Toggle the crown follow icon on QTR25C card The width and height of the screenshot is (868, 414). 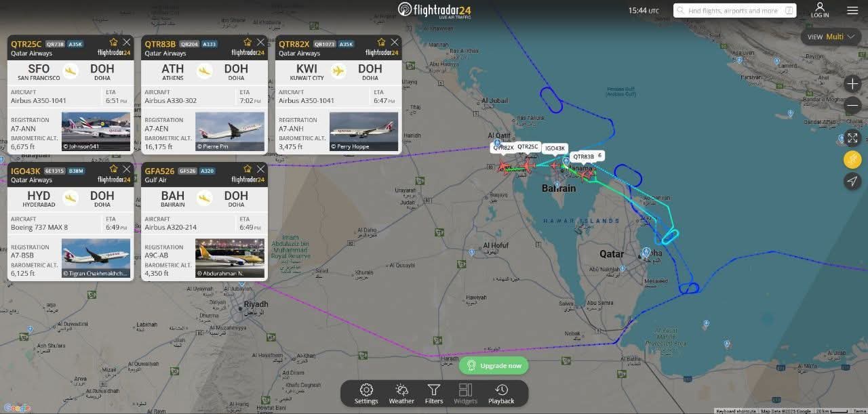pyautogui.click(x=114, y=42)
